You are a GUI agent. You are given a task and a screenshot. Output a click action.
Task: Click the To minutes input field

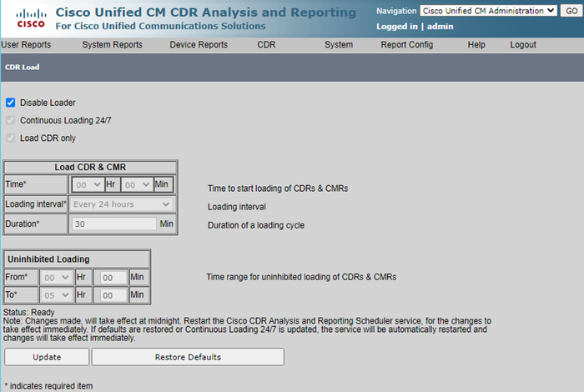(x=113, y=295)
